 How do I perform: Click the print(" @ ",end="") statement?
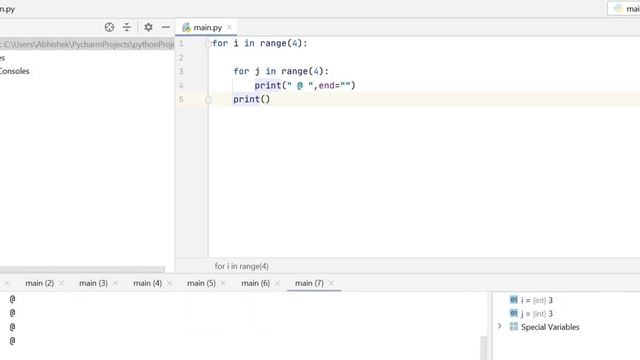coord(305,85)
